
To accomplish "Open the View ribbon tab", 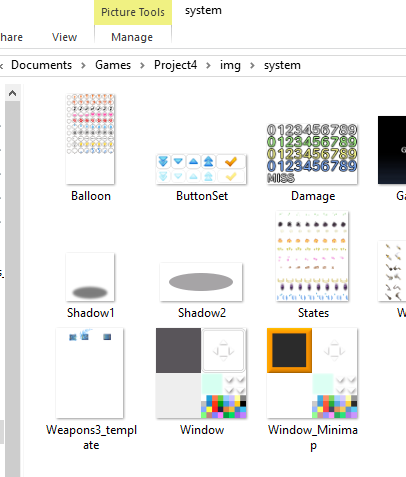I will point(64,37).
